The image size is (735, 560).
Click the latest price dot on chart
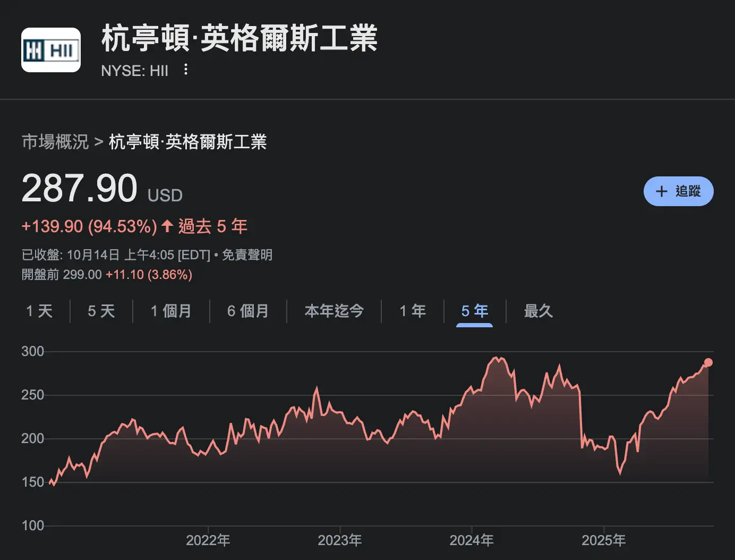pyautogui.click(x=708, y=362)
